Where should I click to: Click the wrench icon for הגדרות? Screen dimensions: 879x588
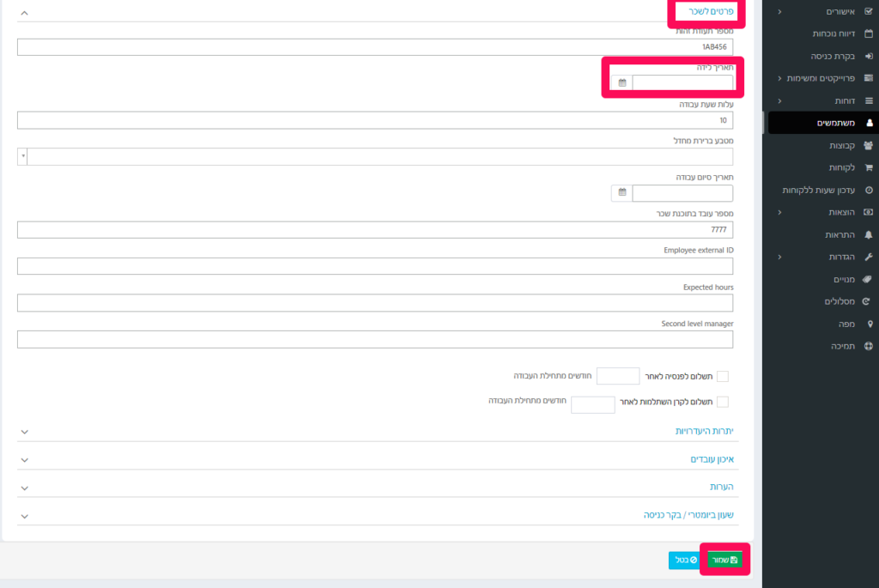(869, 257)
